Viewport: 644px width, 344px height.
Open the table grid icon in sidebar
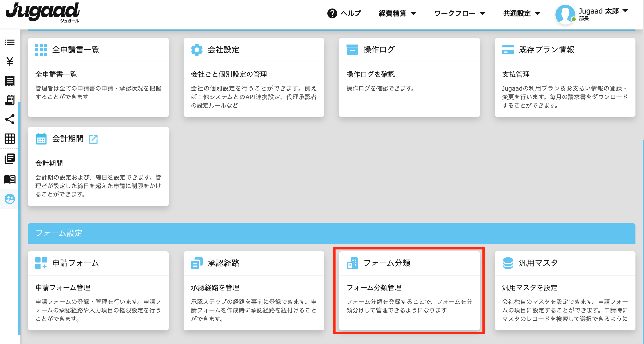(x=10, y=138)
